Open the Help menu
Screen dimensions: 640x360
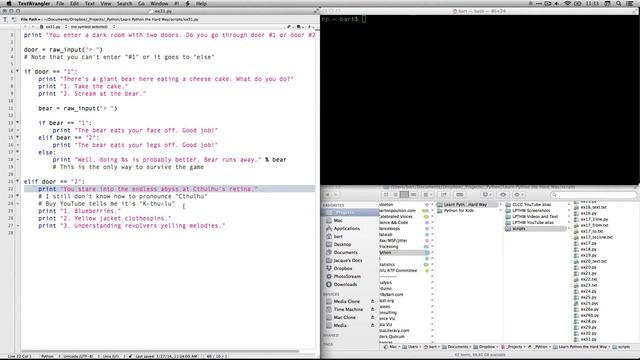click(201, 3)
